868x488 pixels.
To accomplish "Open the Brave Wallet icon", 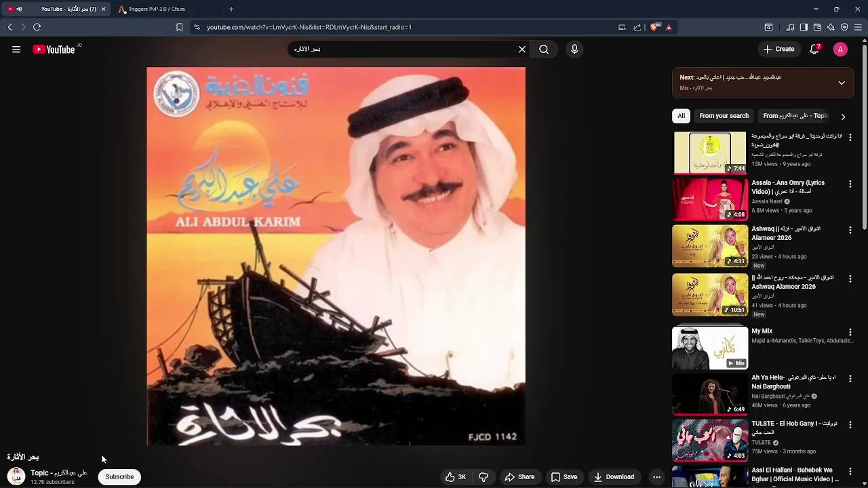I will (817, 27).
